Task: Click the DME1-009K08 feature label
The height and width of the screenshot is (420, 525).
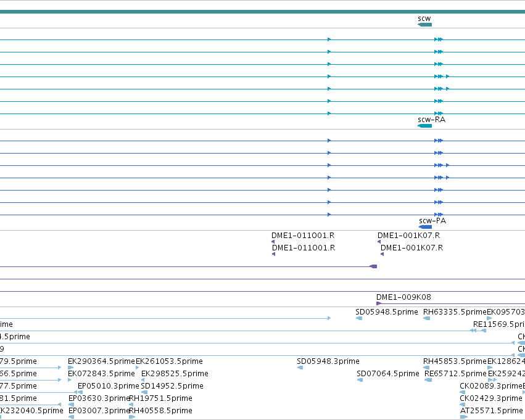Action: 403,297
